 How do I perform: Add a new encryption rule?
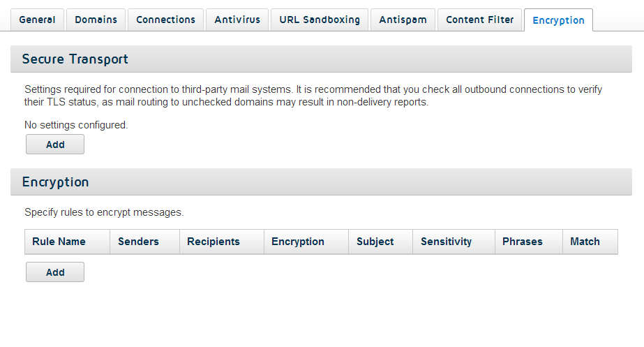point(55,272)
